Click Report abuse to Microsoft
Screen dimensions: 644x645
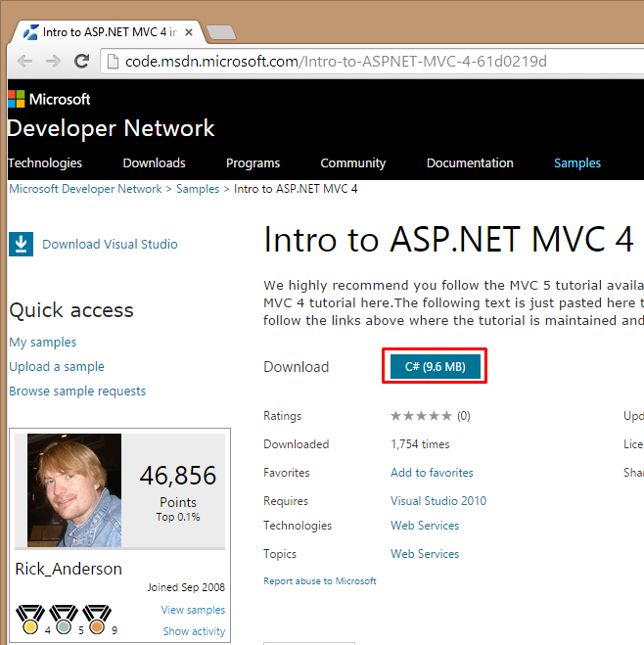pos(320,580)
